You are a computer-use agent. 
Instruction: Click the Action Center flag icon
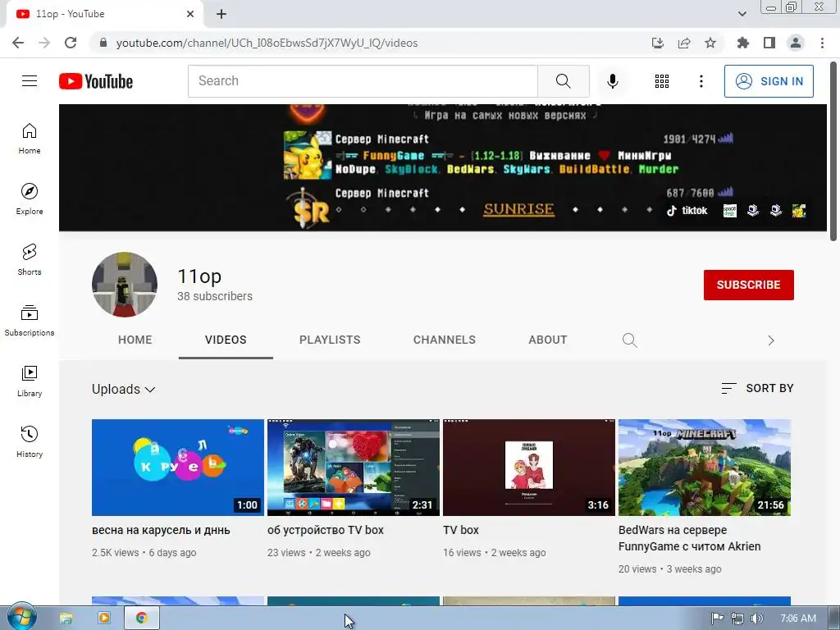pyautogui.click(x=717, y=619)
